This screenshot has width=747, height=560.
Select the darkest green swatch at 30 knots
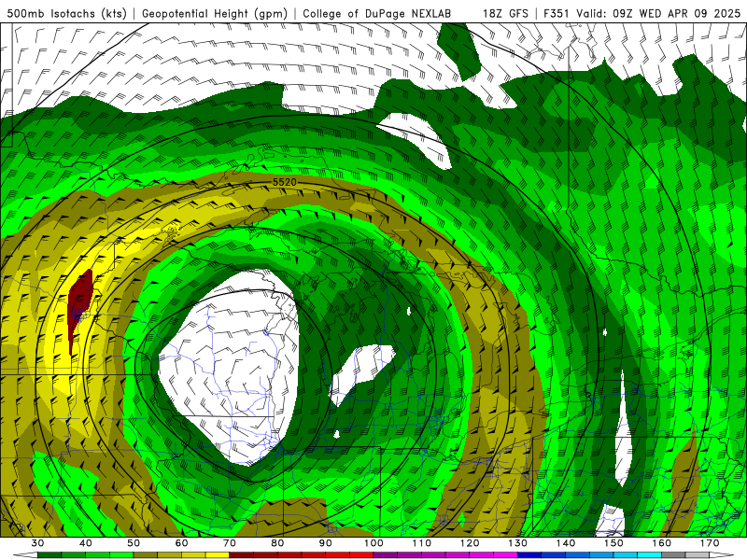pyautogui.click(x=49, y=555)
